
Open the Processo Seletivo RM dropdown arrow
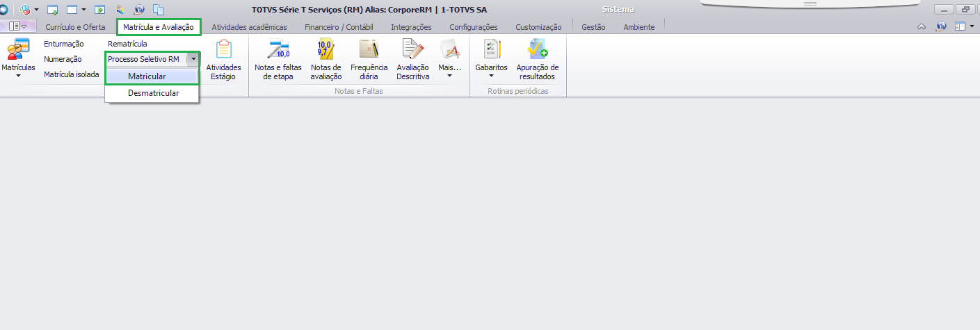193,60
